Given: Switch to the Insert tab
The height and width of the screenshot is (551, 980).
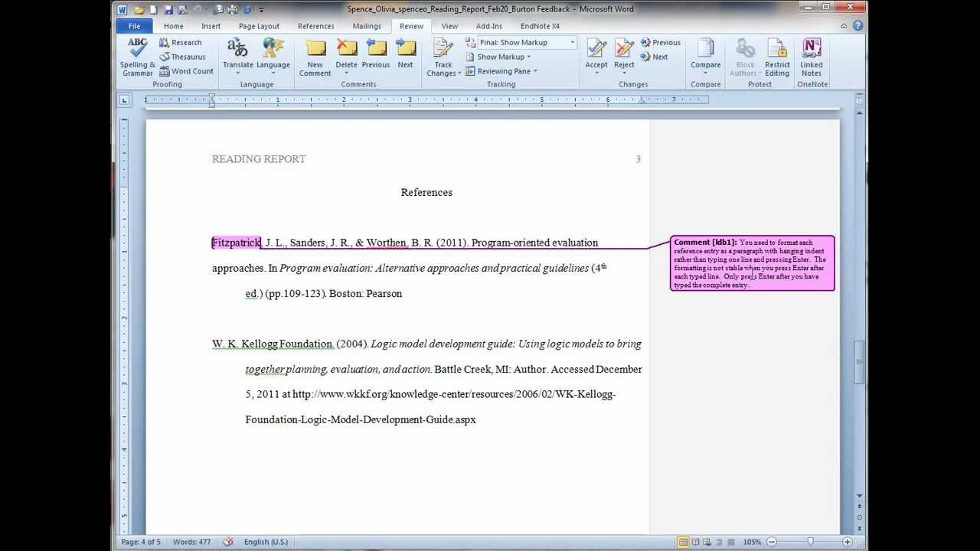Looking at the screenshot, I should 211,26.
